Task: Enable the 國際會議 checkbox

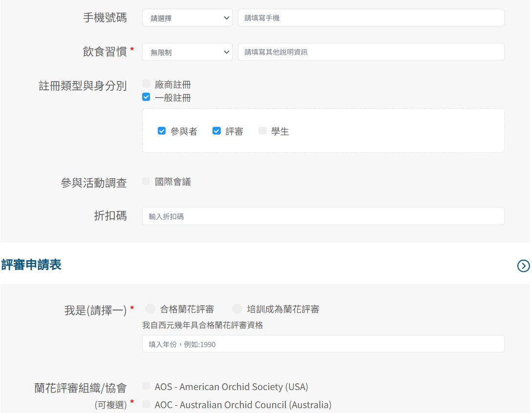Action: 146,181
